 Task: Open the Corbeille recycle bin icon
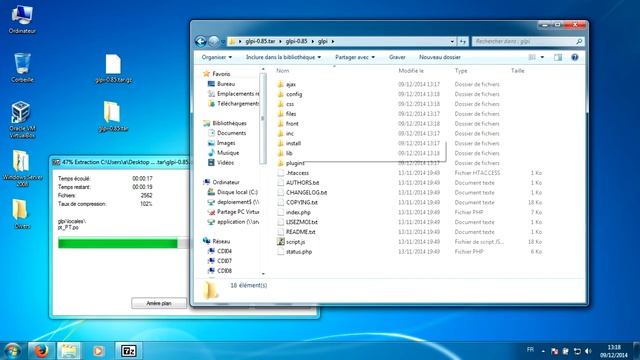(x=22, y=68)
